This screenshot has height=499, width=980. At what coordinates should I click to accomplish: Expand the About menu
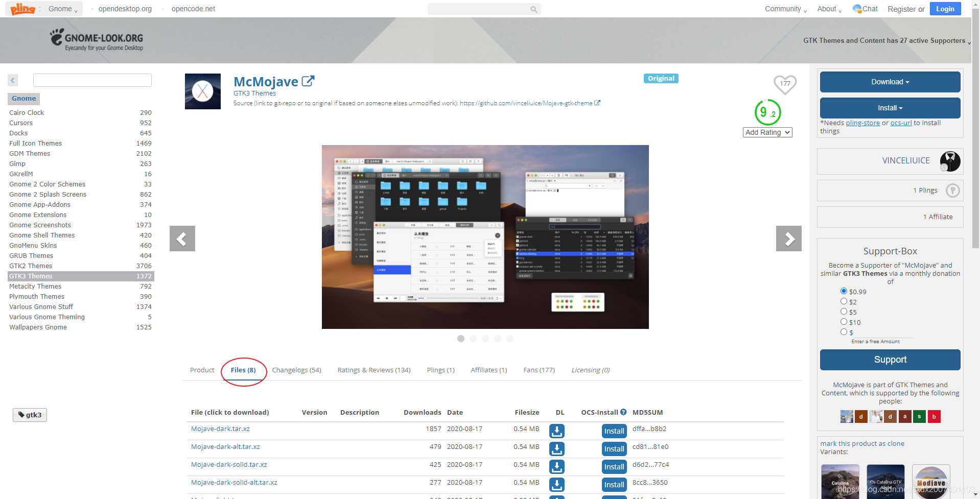tap(829, 9)
